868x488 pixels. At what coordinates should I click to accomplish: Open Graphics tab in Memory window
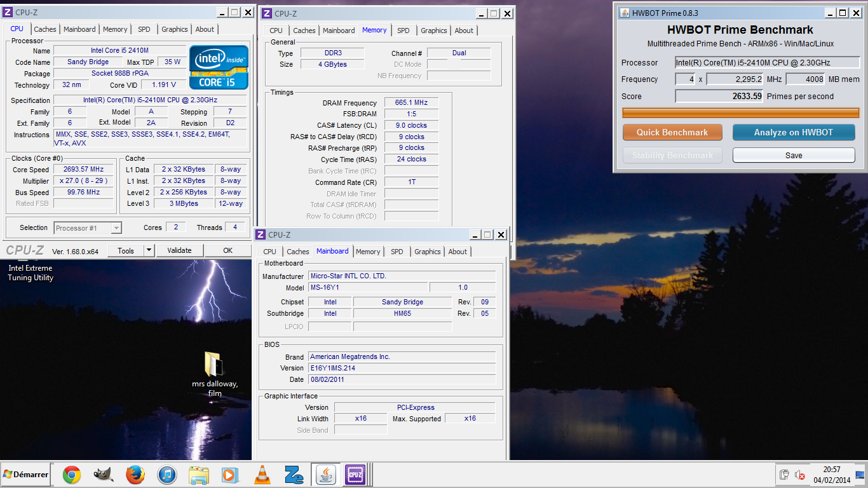click(434, 30)
